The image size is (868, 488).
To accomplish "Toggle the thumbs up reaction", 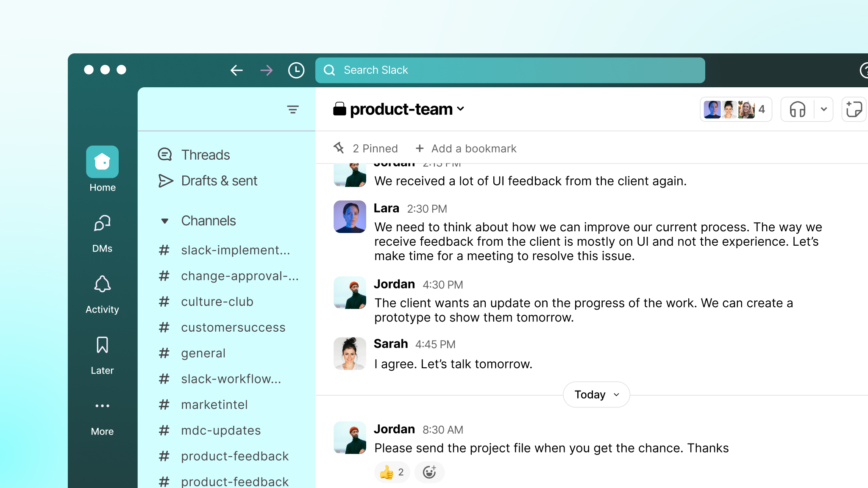I will (x=392, y=472).
